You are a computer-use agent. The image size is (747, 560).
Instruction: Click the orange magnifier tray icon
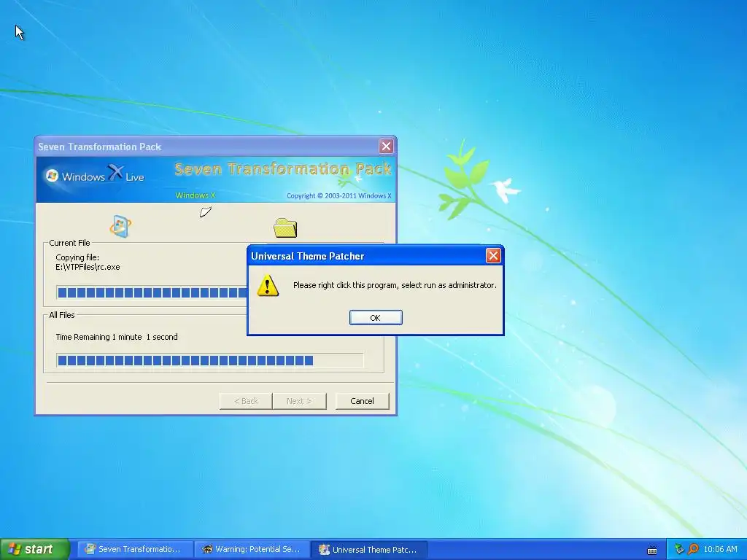pyautogui.click(x=693, y=549)
